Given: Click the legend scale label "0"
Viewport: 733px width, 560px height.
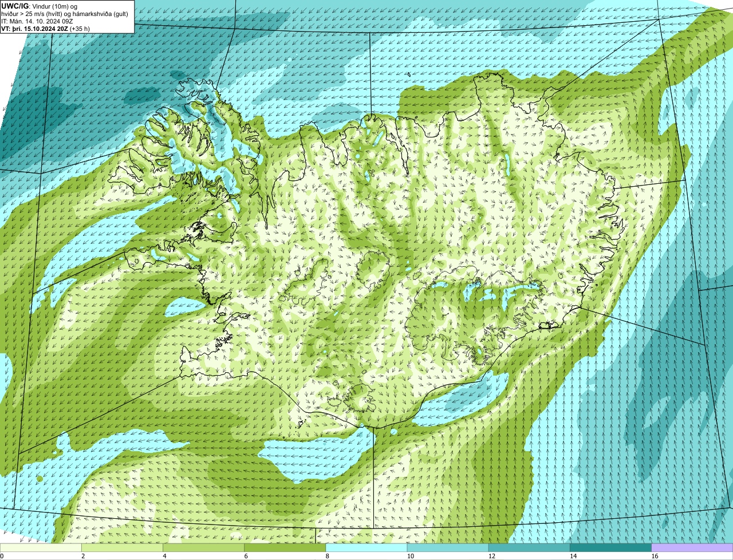Looking at the screenshot, I should 2,556.
